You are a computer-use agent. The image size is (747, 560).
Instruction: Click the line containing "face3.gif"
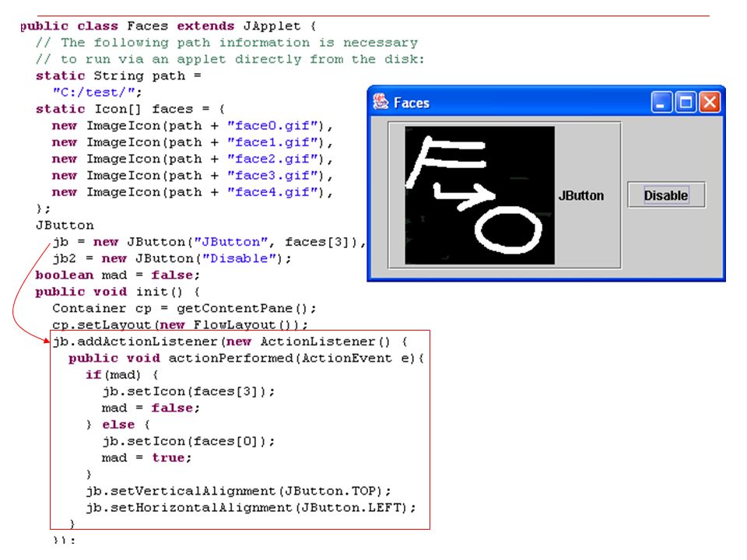(192, 176)
